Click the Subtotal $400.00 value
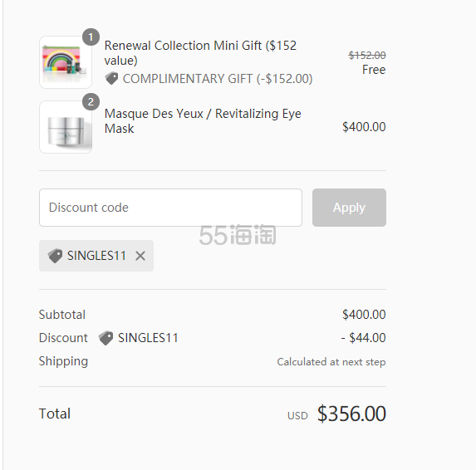Viewport: 476px width, 470px height. click(364, 315)
